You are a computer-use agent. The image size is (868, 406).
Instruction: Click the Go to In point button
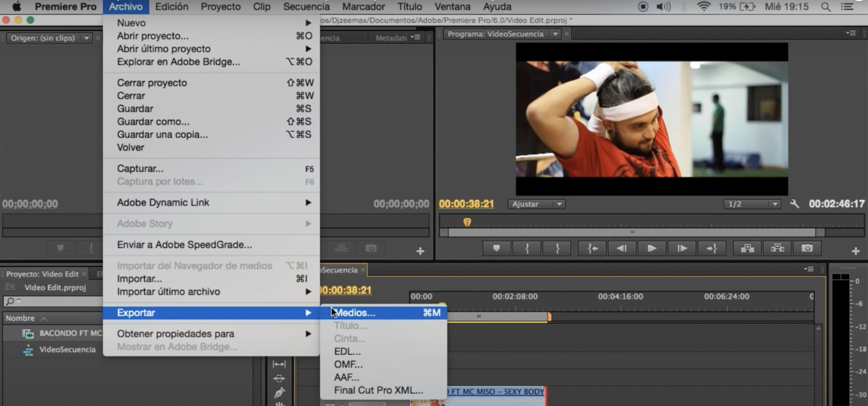pyautogui.click(x=592, y=248)
